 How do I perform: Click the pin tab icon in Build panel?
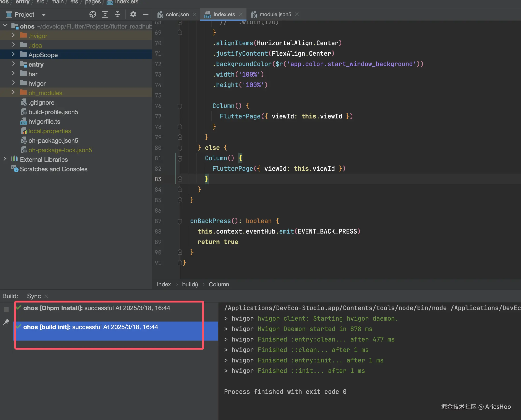tap(6, 322)
